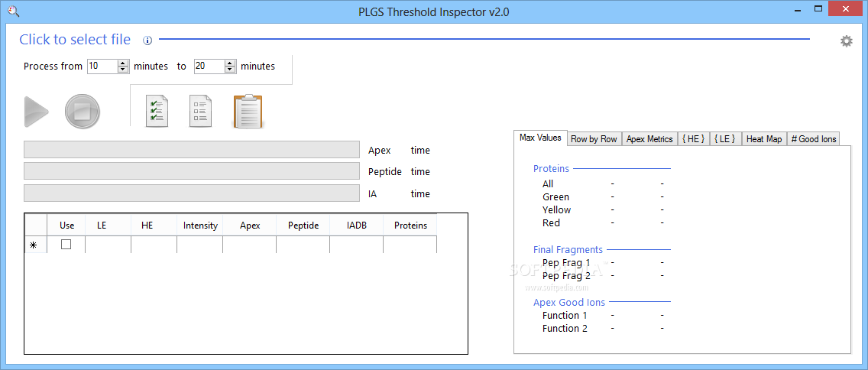Click the info icon beside file title
This screenshot has width=868, height=370.
click(x=147, y=40)
